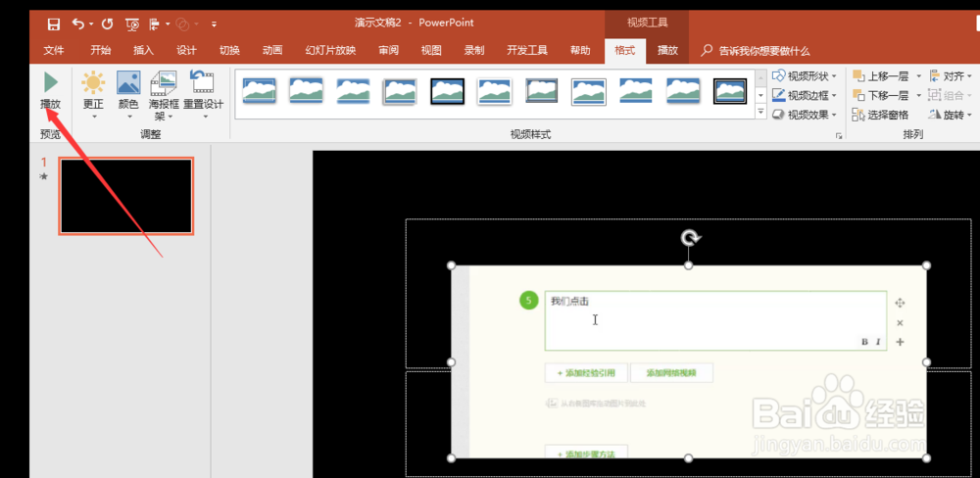Select the fourth gray-framed video style
Viewport: 980px width, 478px height.
click(400, 91)
